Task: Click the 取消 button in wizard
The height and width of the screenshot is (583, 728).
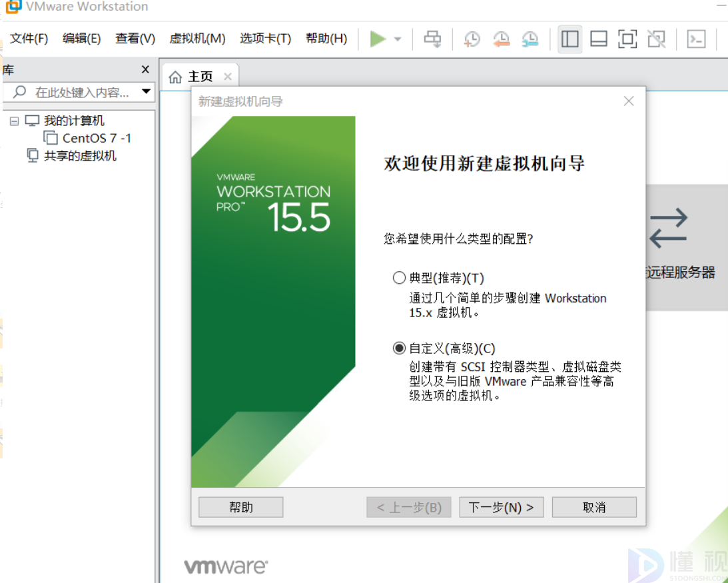Action: point(593,507)
